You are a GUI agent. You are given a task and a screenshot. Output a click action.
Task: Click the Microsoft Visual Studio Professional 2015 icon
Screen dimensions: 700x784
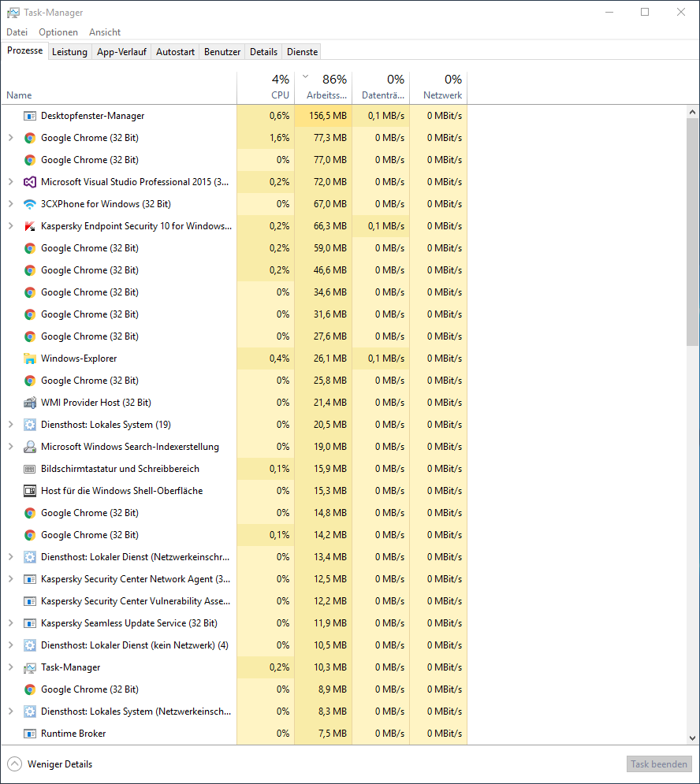click(x=30, y=182)
